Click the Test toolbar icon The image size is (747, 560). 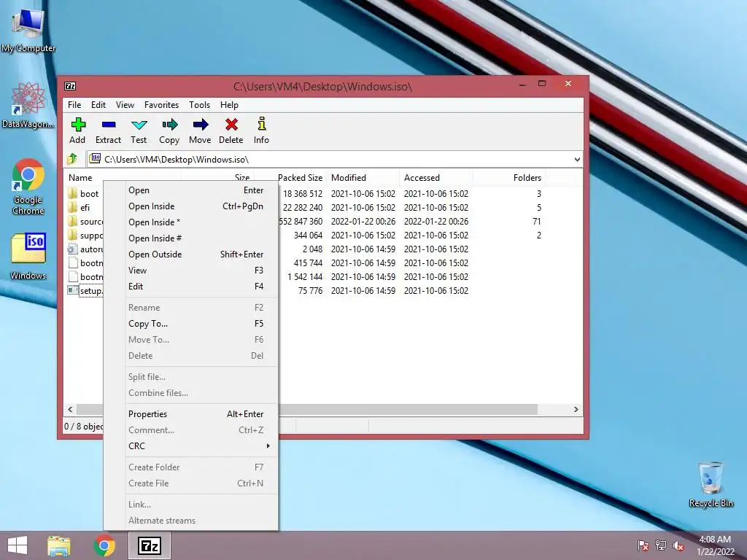pos(139,125)
